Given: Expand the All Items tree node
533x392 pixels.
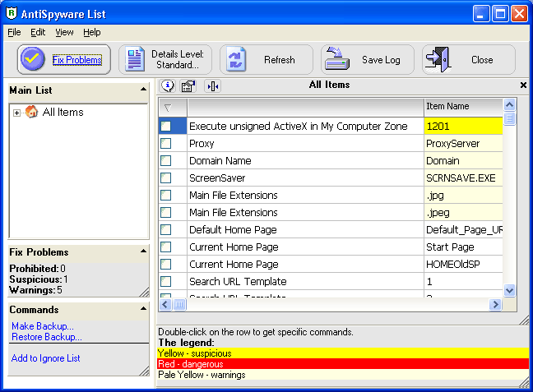Looking at the screenshot, I should (x=16, y=113).
